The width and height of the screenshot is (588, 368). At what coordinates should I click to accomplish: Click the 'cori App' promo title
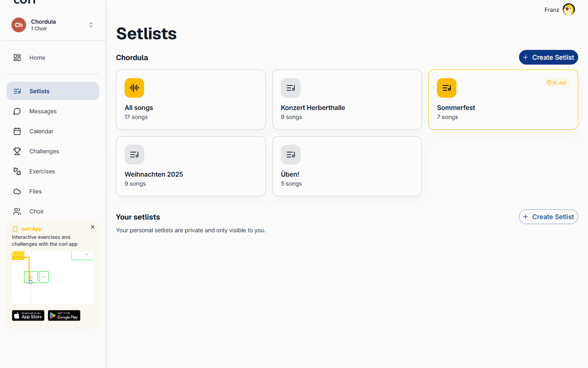(x=31, y=229)
